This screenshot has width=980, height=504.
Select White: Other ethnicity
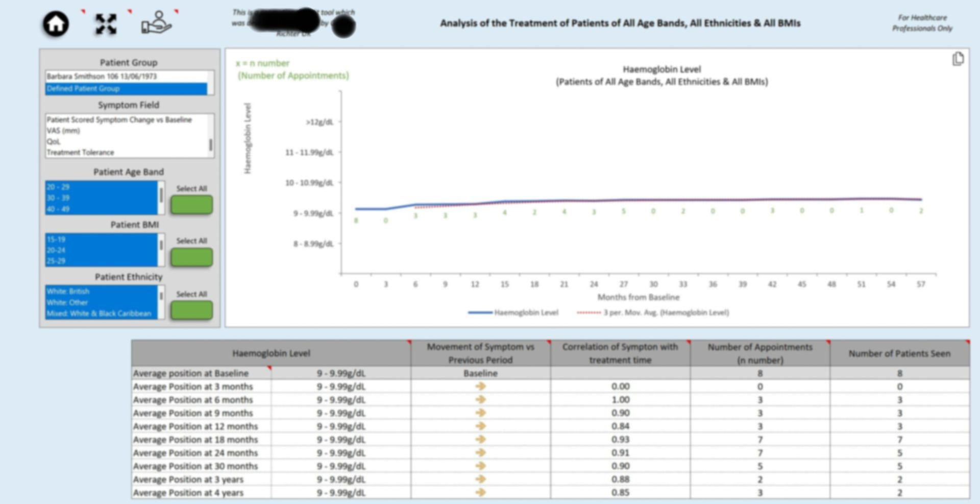point(102,302)
